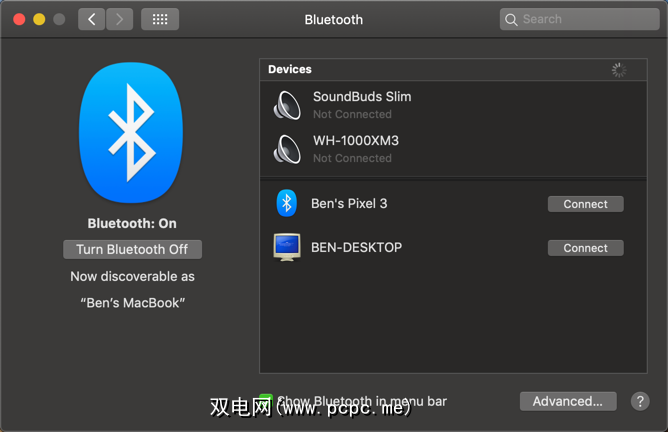Image resolution: width=668 pixels, height=432 pixels.
Task: Open Advanced Bluetooth options
Action: coord(568,401)
